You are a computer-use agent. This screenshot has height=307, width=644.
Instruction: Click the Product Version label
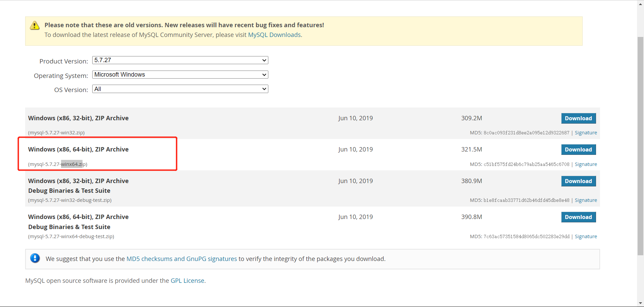tap(64, 61)
